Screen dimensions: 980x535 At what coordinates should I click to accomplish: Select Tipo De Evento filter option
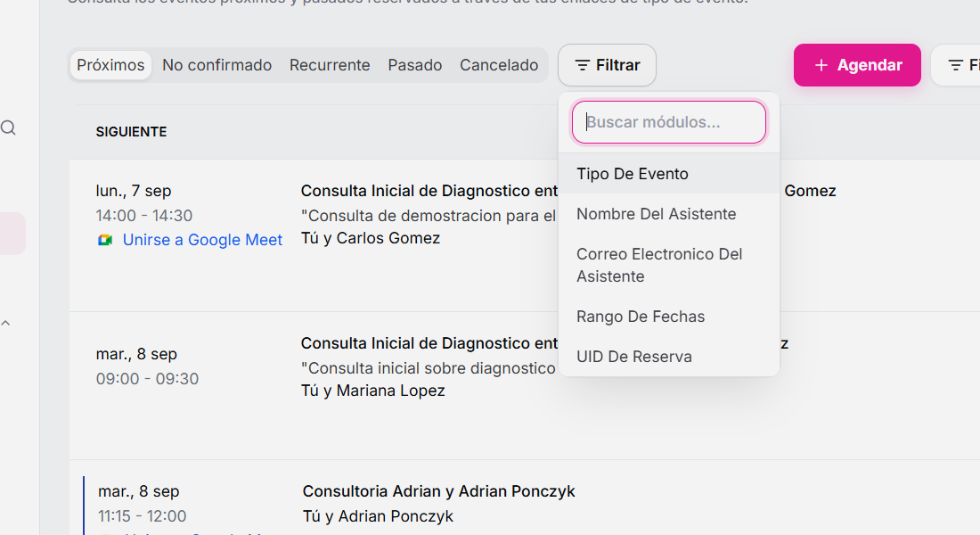(x=669, y=174)
